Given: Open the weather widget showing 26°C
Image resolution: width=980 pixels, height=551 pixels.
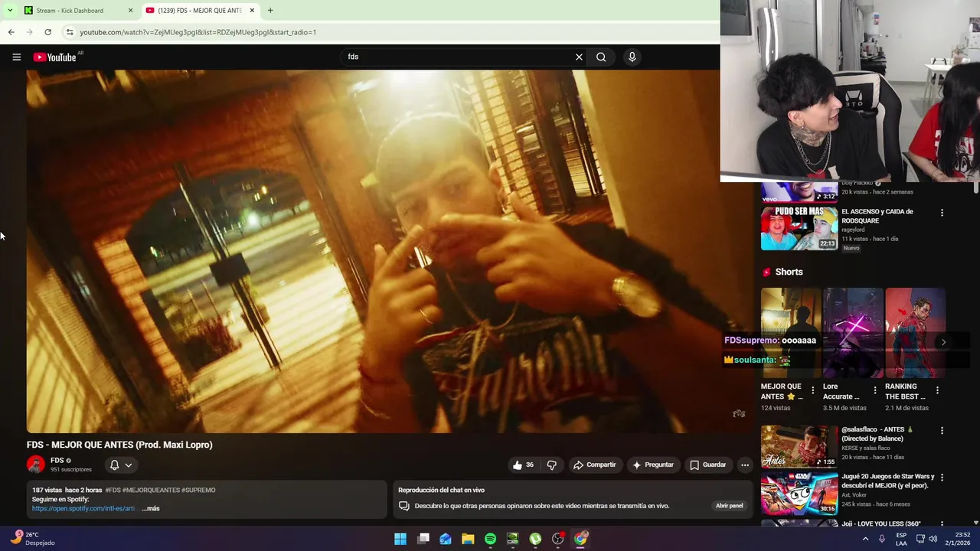Looking at the screenshot, I should [32, 539].
